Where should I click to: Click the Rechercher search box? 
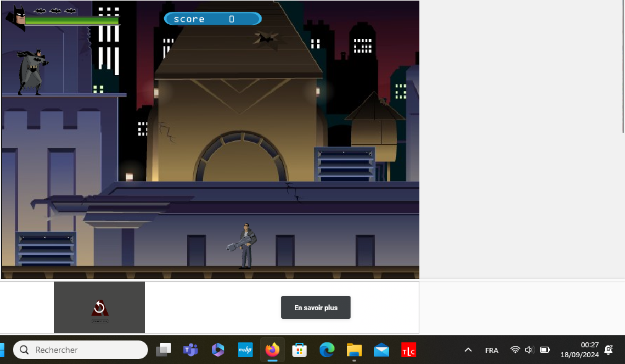tap(81, 350)
